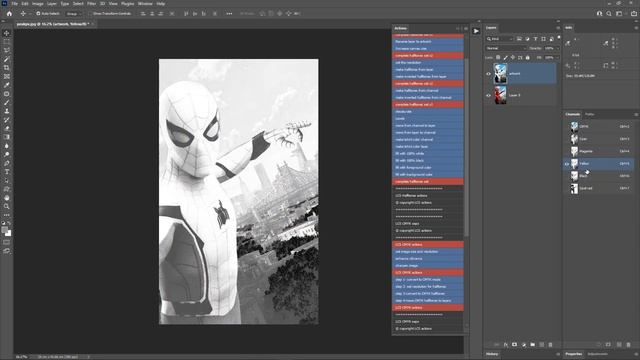Enable Show Transform Controls checkbox
This screenshot has height=360, width=640.
(90, 13)
